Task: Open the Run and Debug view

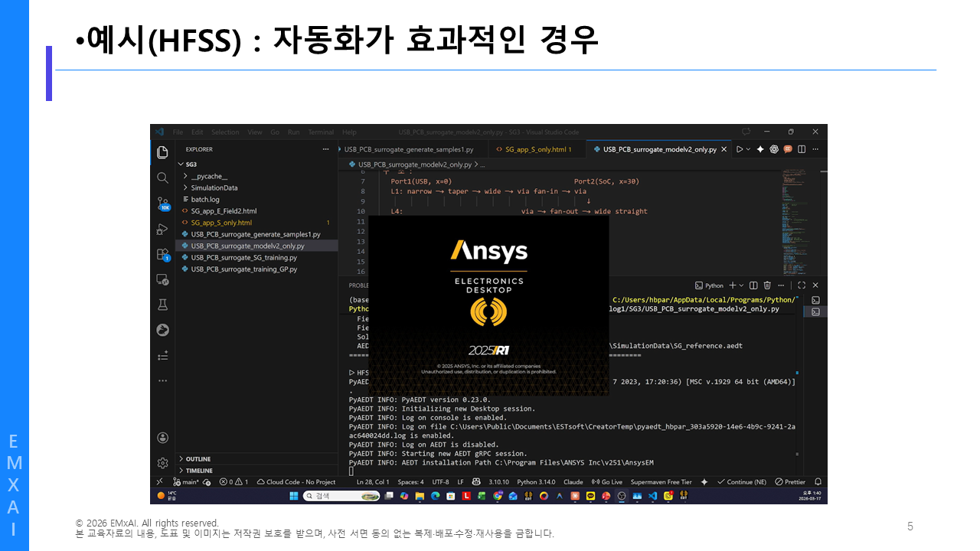Action: point(162,229)
